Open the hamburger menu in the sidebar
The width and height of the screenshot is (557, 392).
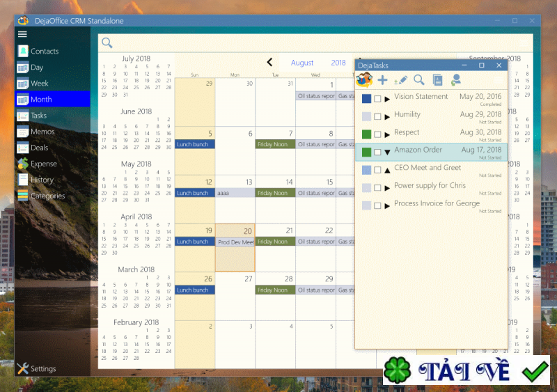click(22, 34)
